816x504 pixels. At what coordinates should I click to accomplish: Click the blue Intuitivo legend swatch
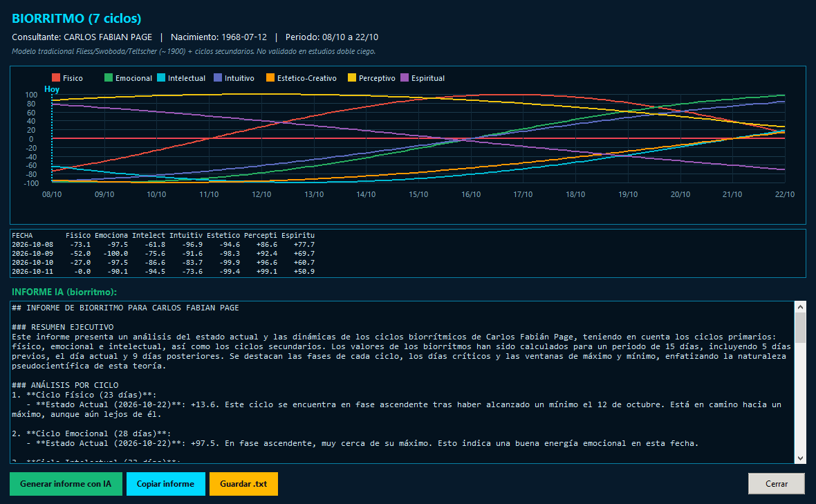pos(218,78)
